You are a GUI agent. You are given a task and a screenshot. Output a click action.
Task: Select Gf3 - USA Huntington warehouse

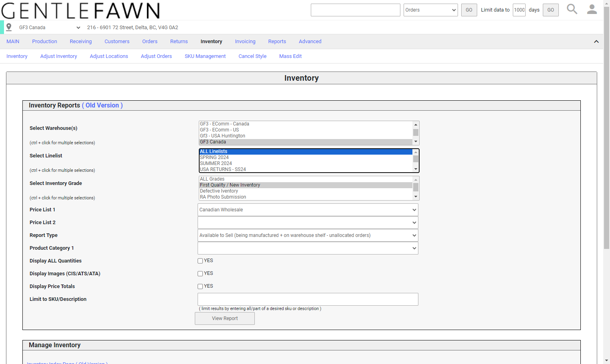pyautogui.click(x=306, y=136)
